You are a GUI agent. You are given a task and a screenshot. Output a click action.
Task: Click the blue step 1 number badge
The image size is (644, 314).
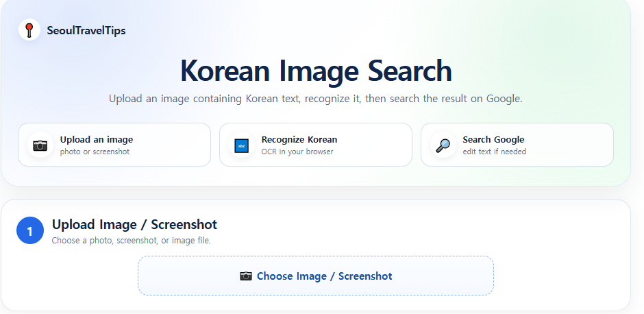point(30,230)
